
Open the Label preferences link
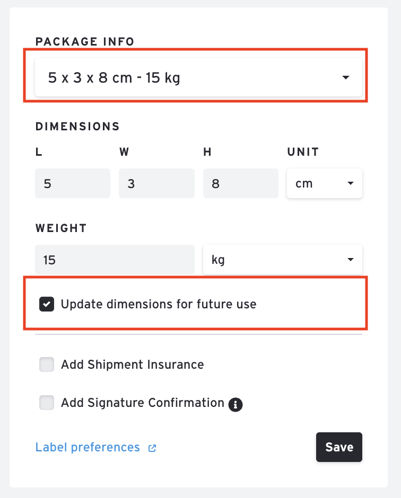point(88,447)
